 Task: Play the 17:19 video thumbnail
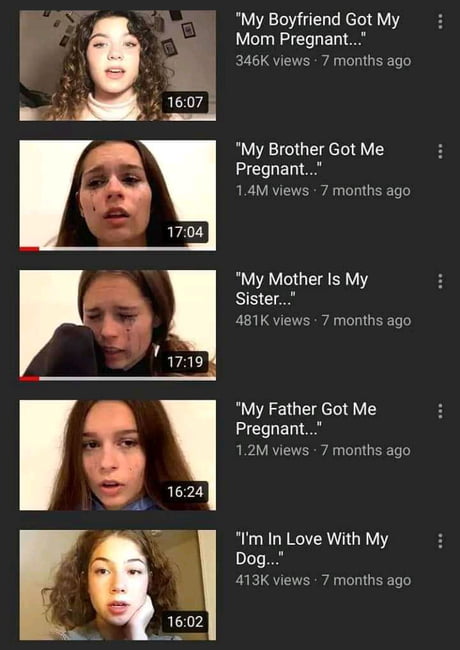[118, 325]
